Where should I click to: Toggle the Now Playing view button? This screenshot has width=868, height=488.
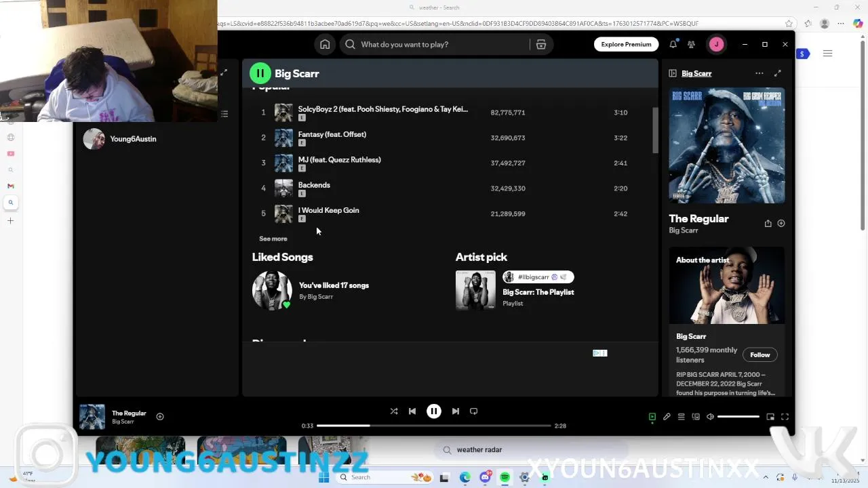point(652,417)
